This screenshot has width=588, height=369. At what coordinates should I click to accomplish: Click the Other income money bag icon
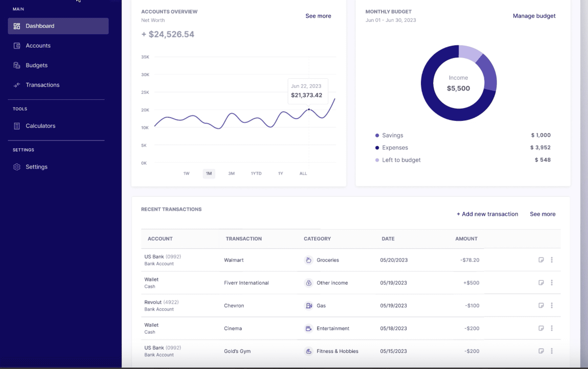309,283
